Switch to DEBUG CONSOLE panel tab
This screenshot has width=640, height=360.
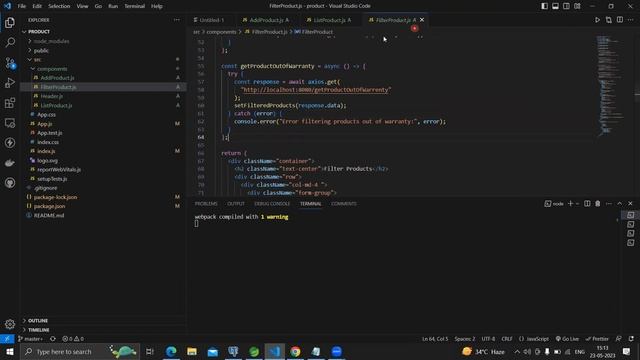[x=272, y=204]
